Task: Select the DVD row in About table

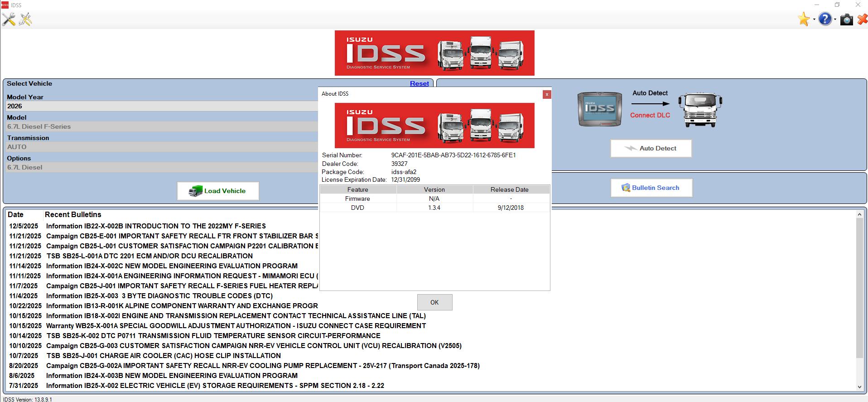Action: 434,208
